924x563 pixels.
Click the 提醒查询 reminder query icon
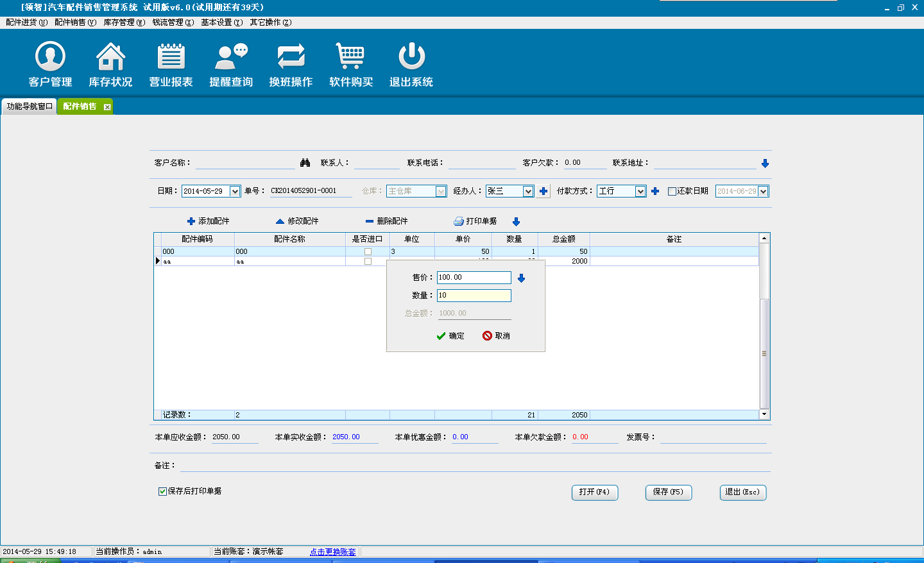(231, 57)
